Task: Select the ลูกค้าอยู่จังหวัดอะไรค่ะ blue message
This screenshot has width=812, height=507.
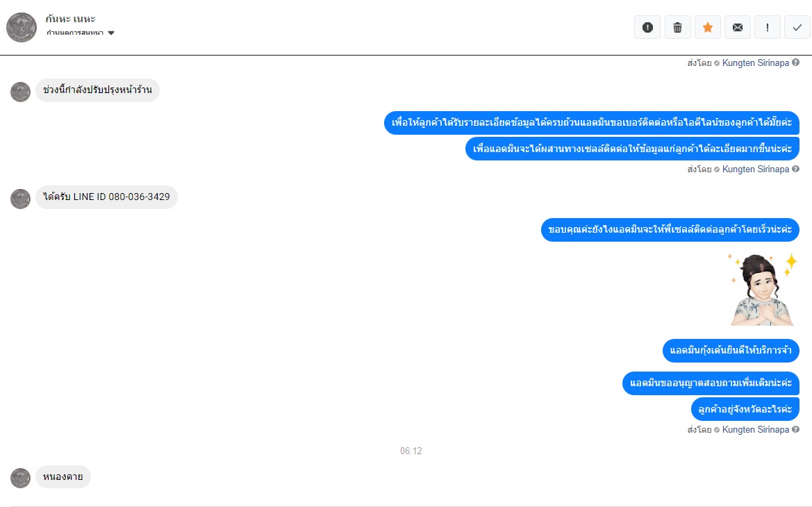Action: 745,409
